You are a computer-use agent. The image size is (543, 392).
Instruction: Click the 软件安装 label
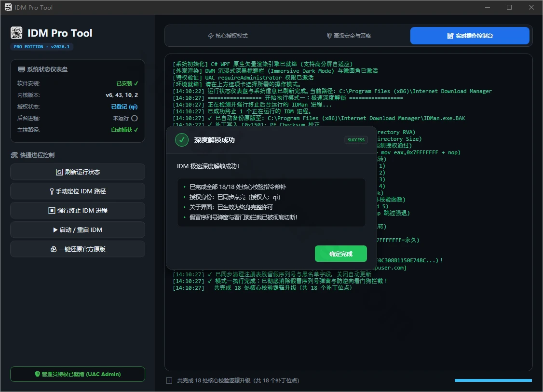pos(28,83)
